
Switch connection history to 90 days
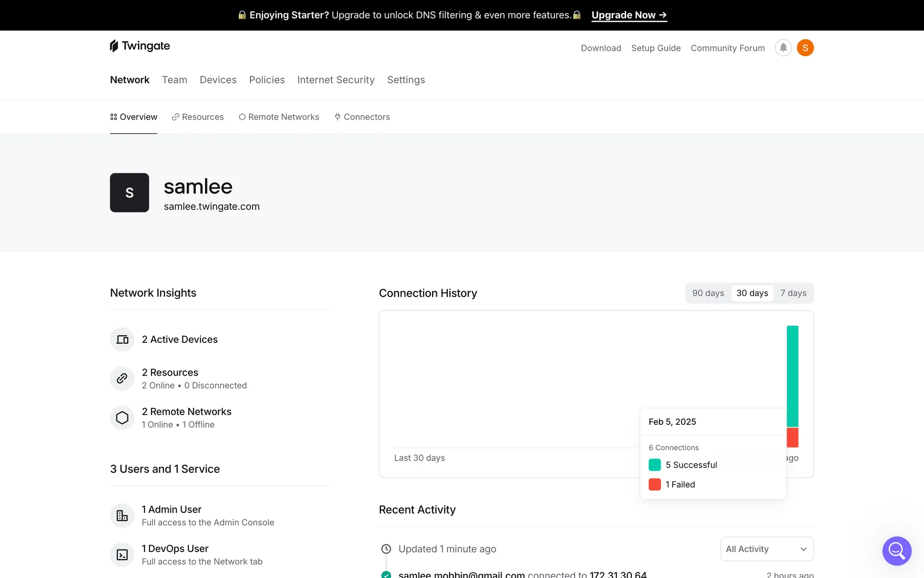(x=708, y=293)
